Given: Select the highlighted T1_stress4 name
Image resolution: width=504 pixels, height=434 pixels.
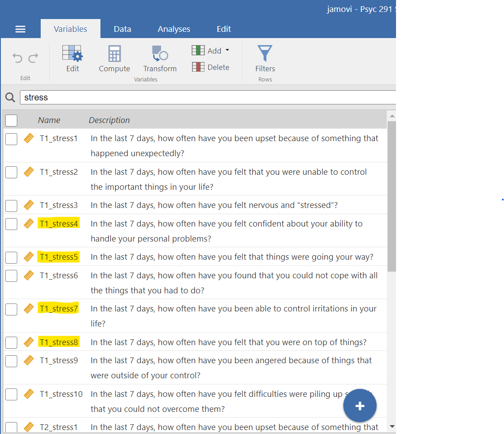Looking at the screenshot, I should (x=59, y=224).
